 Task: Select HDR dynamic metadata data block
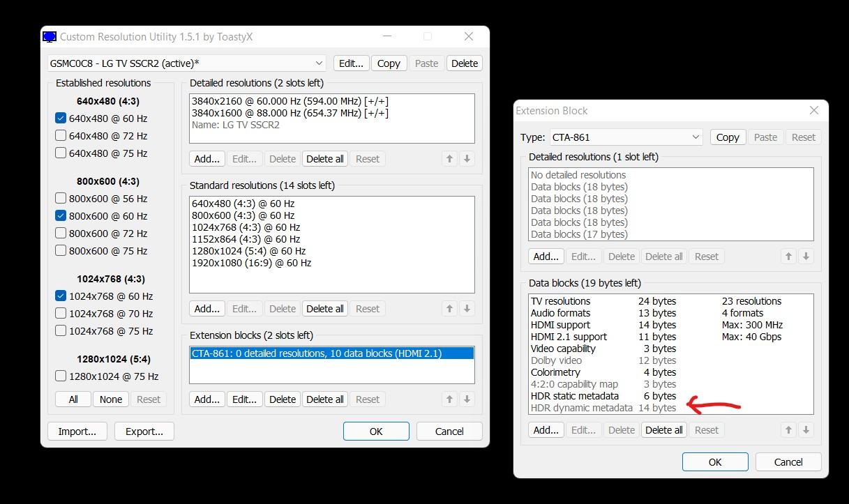(671, 408)
